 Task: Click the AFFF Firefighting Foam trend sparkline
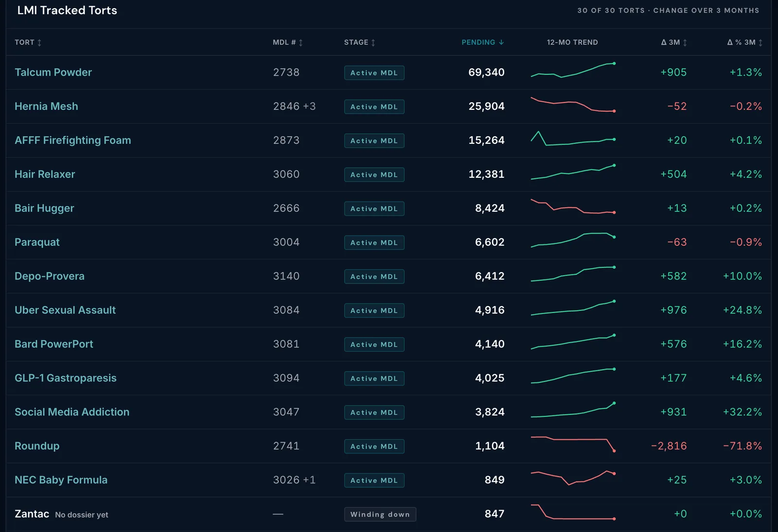(573, 138)
